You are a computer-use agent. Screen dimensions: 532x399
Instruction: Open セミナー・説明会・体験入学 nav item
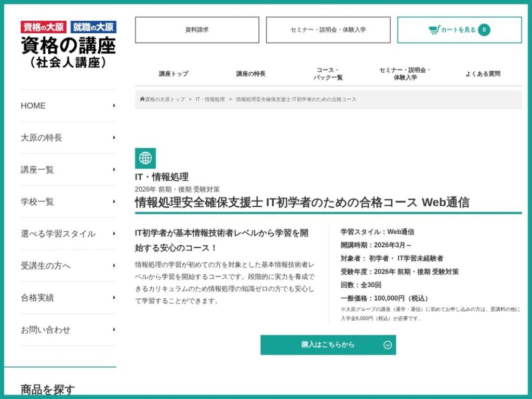(x=405, y=74)
